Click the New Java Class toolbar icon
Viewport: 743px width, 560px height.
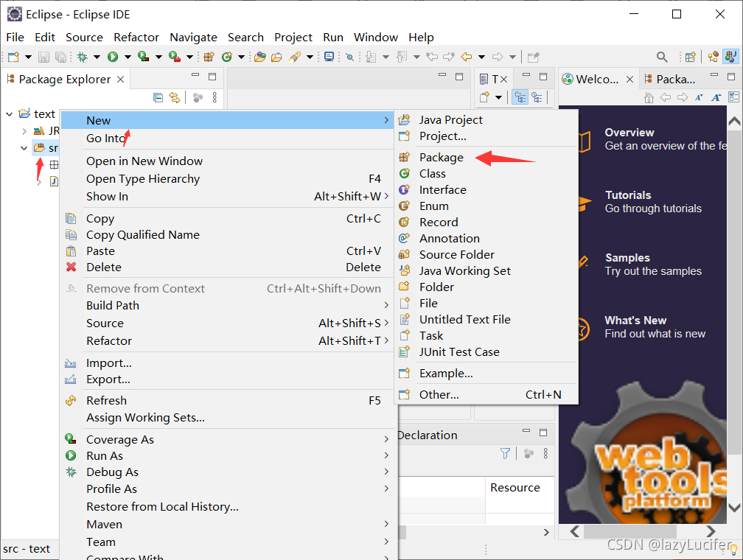(227, 57)
